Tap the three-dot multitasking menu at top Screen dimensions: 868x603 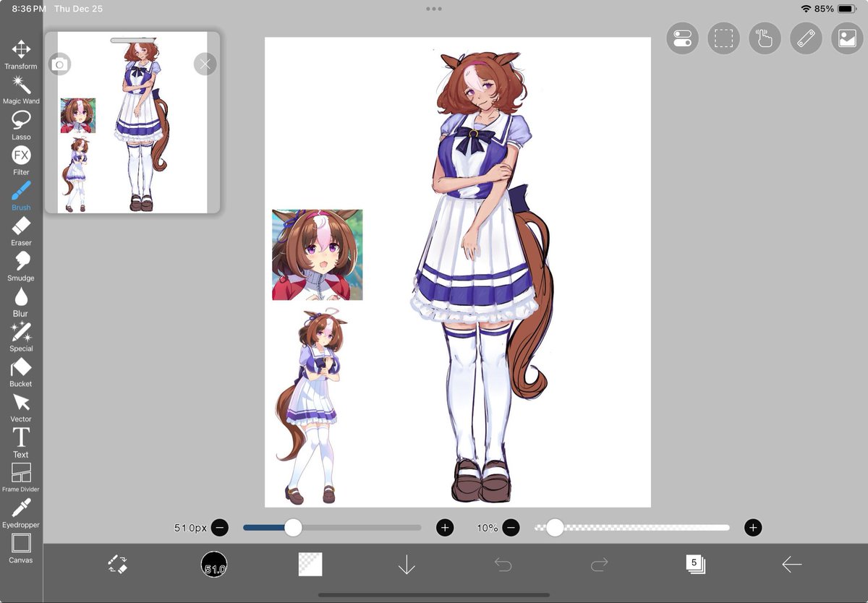tap(434, 9)
